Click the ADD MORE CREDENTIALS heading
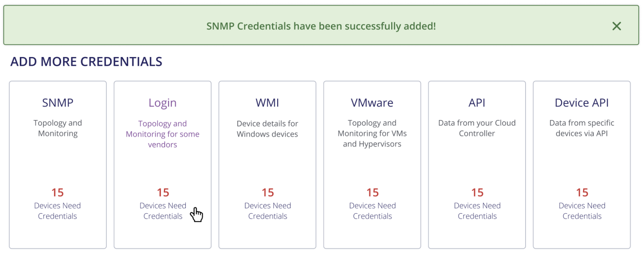 (86, 62)
